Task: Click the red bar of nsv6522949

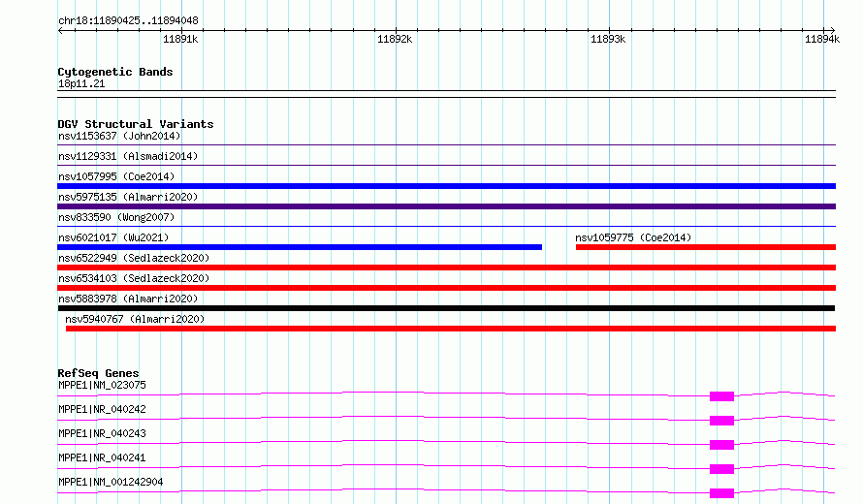Action: coord(446,268)
